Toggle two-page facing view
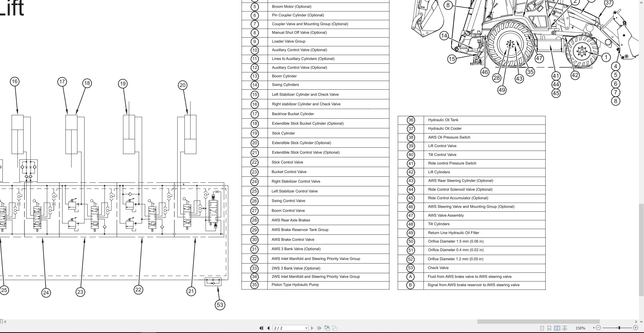The image size is (644, 333). click(557, 328)
